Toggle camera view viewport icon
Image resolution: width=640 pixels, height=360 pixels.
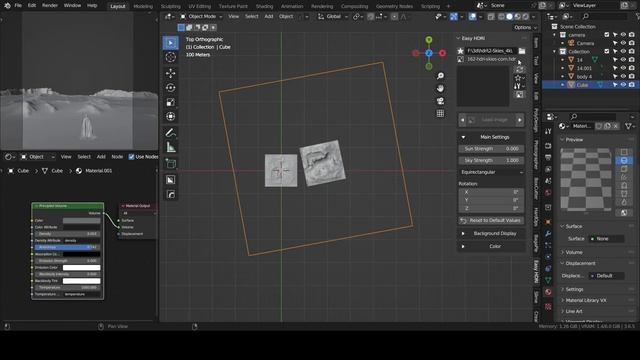pos(440,101)
